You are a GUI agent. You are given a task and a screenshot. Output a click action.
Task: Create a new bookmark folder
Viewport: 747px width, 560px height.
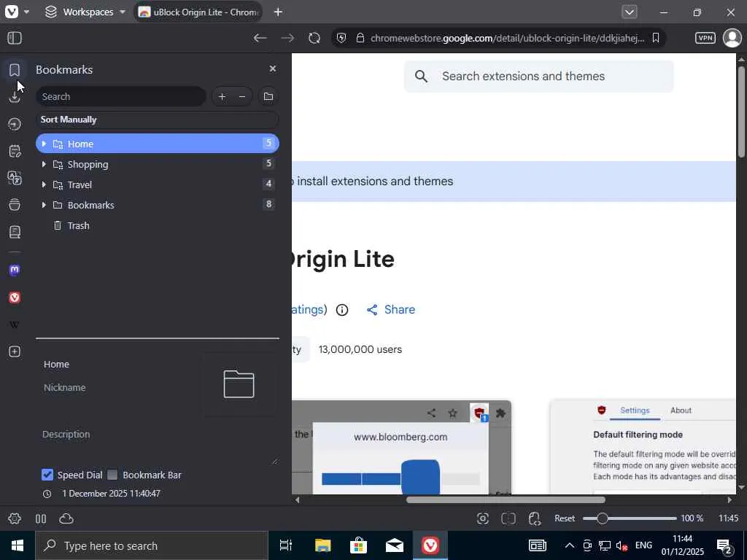point(268,97)
